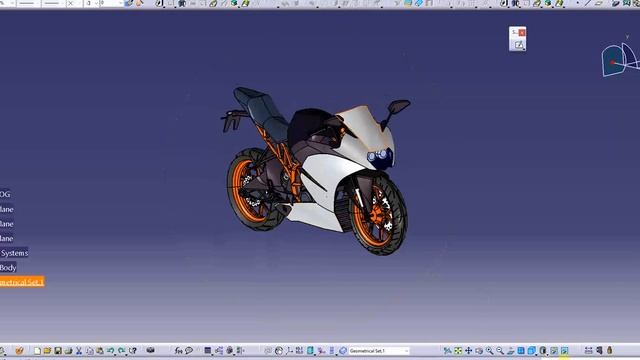
Task: Click the Print icon
Action: (x=68, y=351)
